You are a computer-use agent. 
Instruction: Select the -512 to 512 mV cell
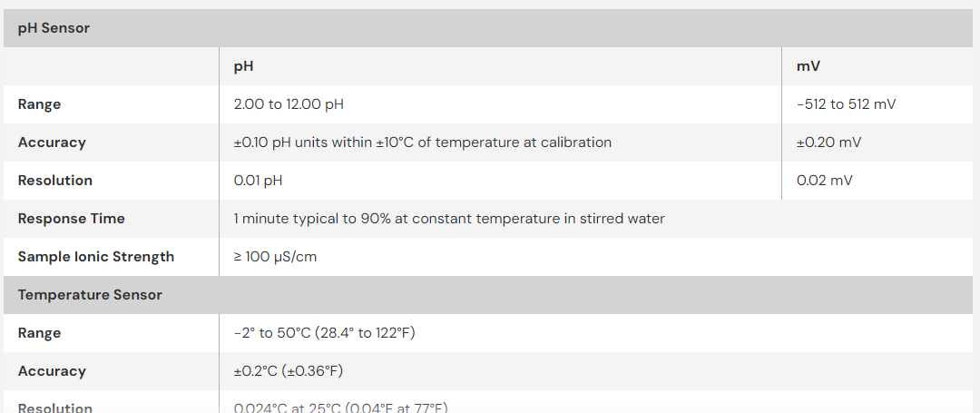click(846, 104)
